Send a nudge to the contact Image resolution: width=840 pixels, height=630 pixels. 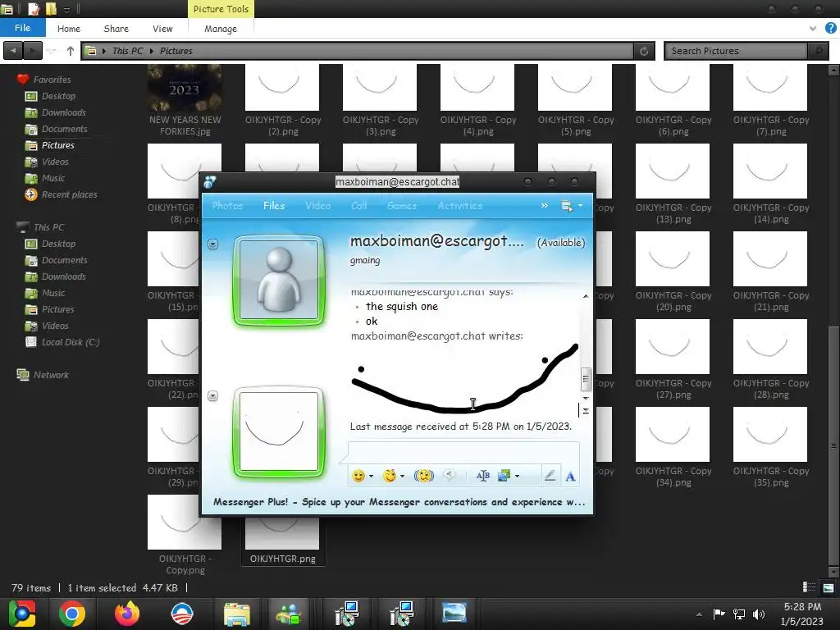click(424, 475)
